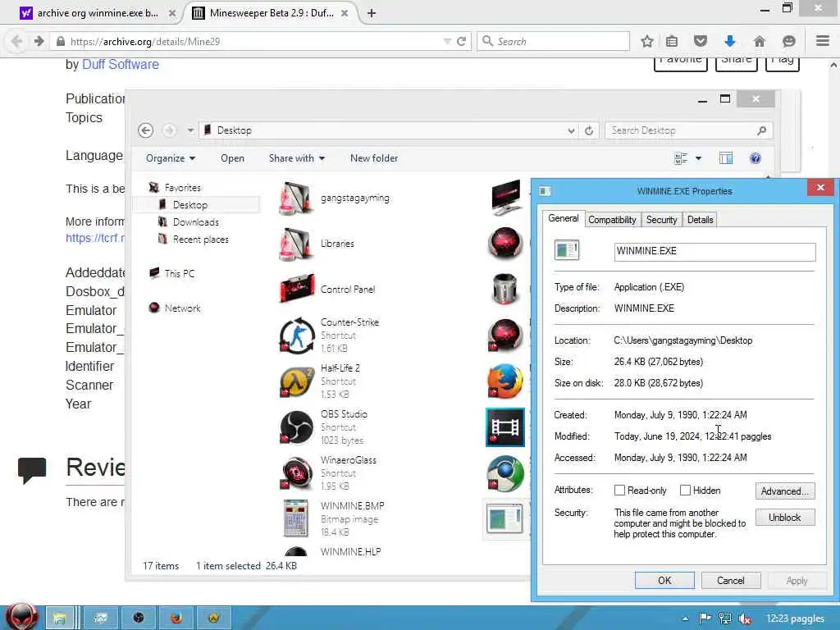Toggle the Hidden attribute checkbox
Viewport: 840px width, 630px height.
click(x=685, y=491)
